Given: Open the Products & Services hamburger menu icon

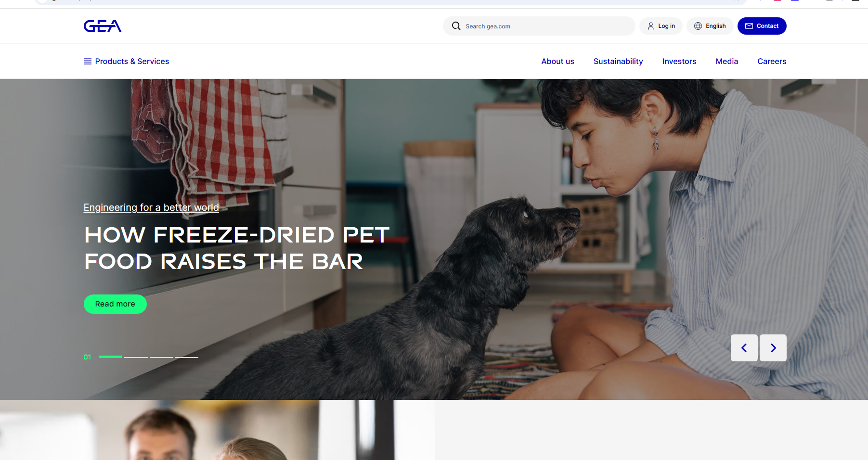Looking at the screenshot, I should point(88,61).
